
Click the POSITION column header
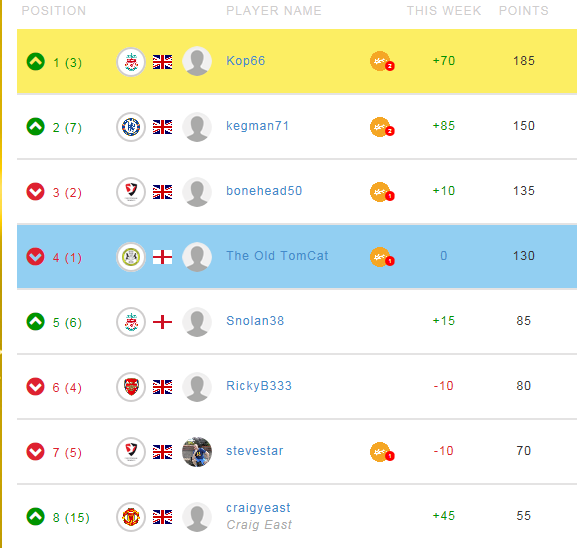(x=54, y=11)
